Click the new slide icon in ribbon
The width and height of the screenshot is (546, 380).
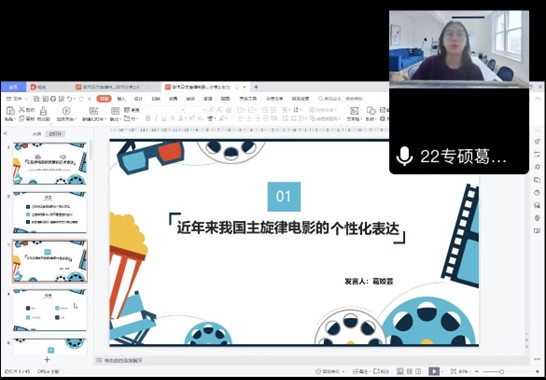[93, 111]
